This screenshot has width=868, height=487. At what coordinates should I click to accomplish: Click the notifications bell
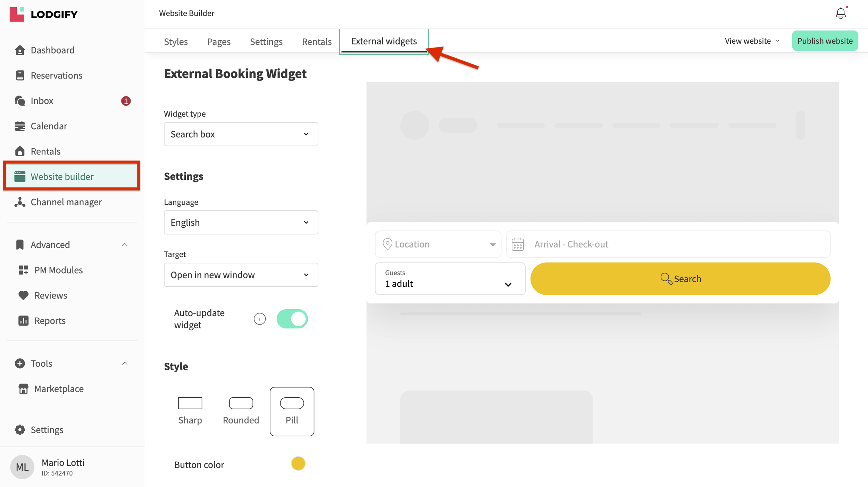[x=841, y=13]
